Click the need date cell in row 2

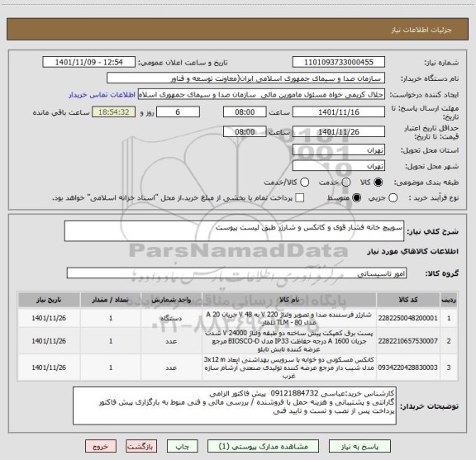49,341
